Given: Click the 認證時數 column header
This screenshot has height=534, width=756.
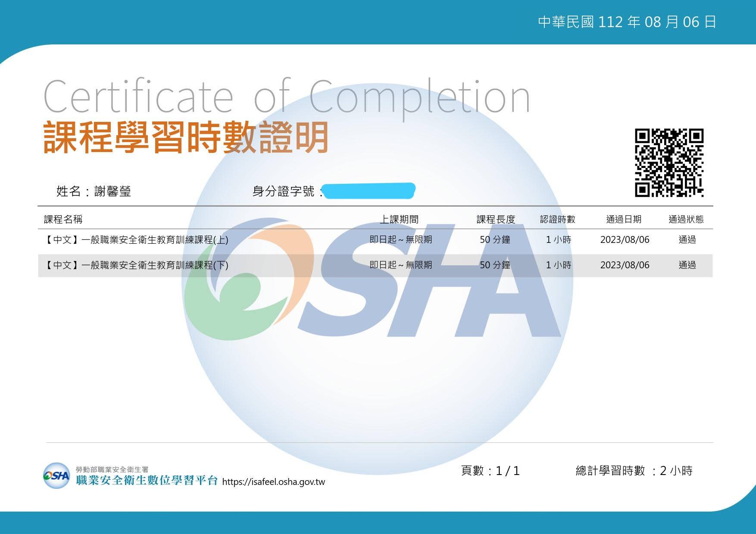Looking at the screenshot, I should [x=558, y=219].
